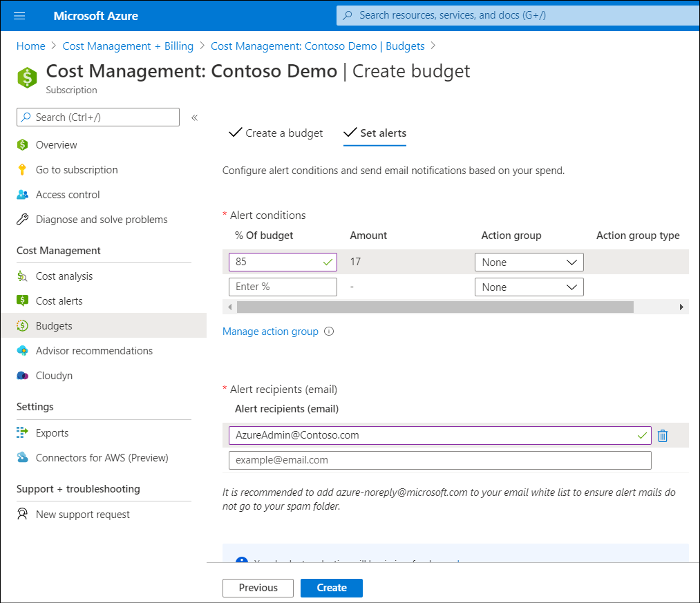Click the Budgets icon in sidebar

point(22,326)
